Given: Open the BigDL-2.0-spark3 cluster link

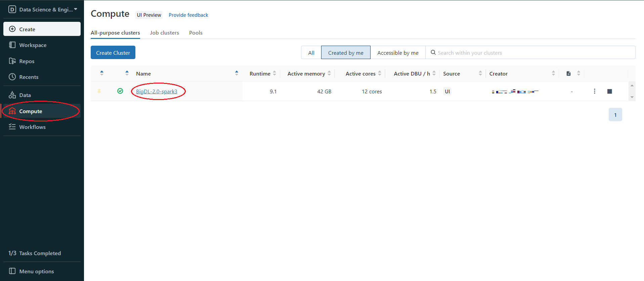Looking at the screenshot, I should point(157,91).
